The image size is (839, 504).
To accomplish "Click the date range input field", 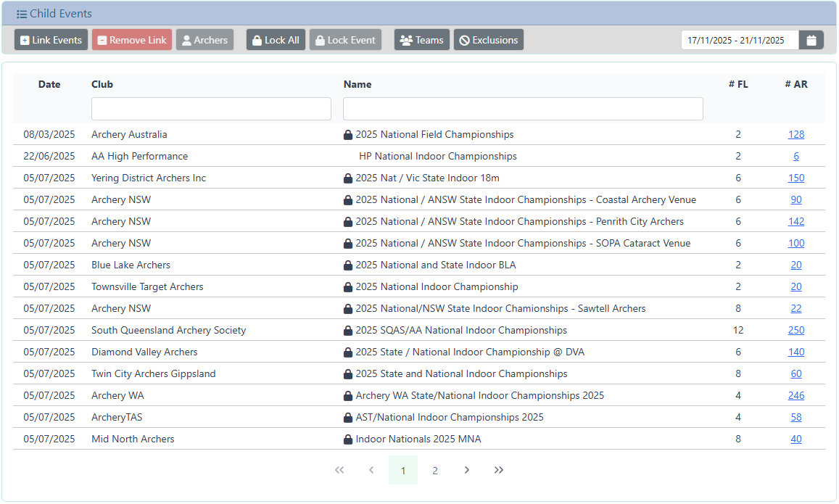I will (x=740, y=41).
